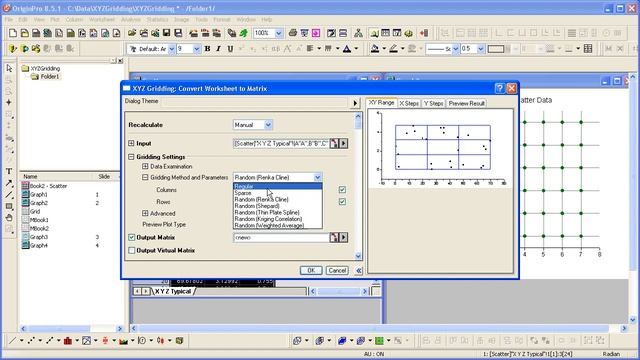Image resolution: width=640 pixels, height=360 pixels.
Task: Select the Text tool in left toolbox
Action: coord(9,171)
